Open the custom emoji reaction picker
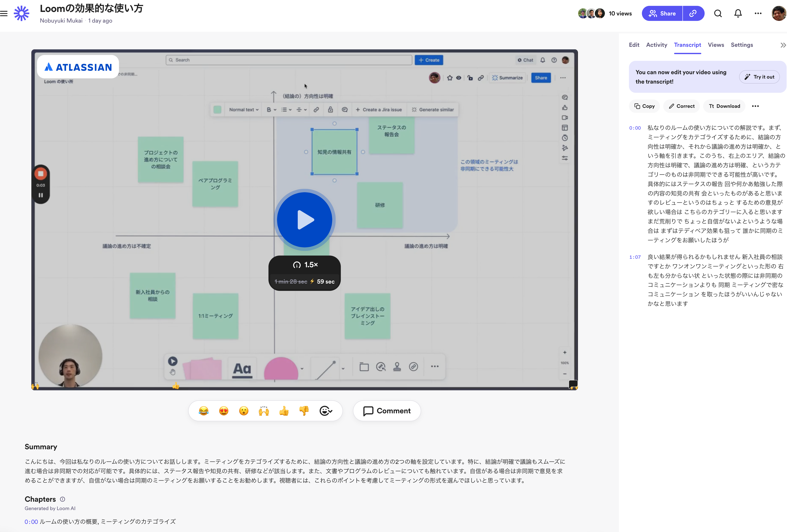Viewport: 787px width, 532px height. click(x=326, y=411)
